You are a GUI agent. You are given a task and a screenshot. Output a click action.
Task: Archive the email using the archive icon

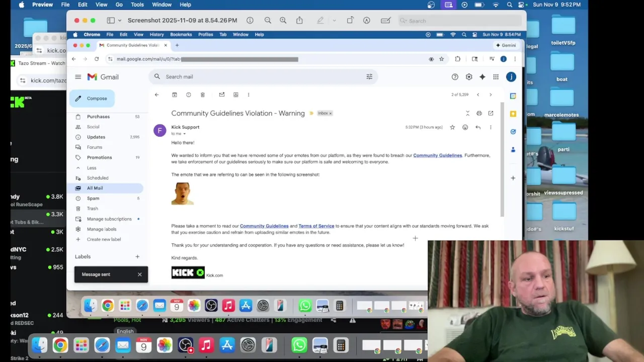tap(175, 95)
